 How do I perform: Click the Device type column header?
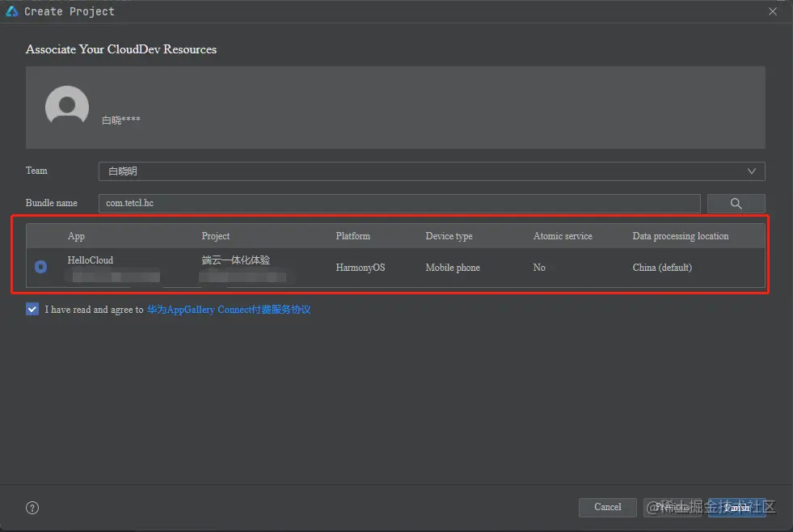tap(449, 236)
